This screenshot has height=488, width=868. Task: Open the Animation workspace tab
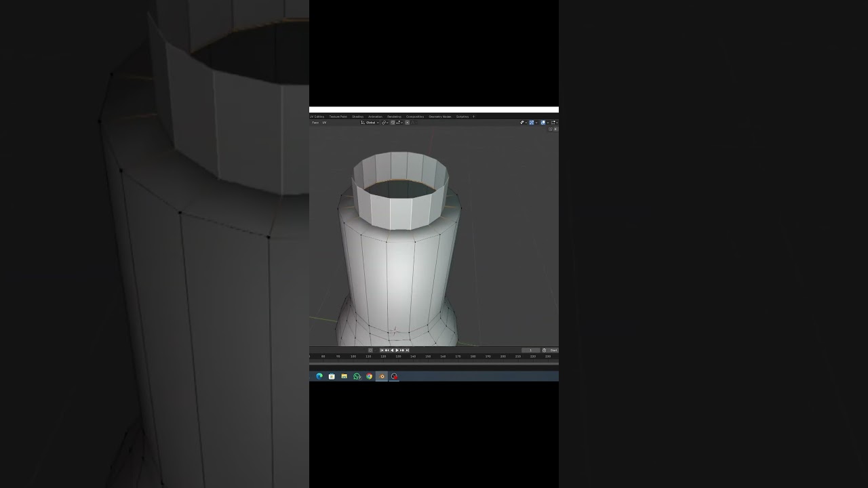375,117
